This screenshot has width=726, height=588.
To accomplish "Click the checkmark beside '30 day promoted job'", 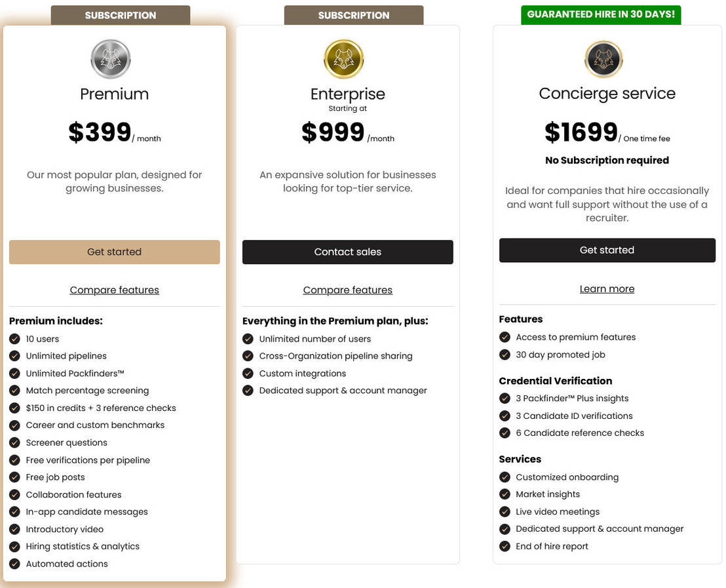I will click(505, 355).
